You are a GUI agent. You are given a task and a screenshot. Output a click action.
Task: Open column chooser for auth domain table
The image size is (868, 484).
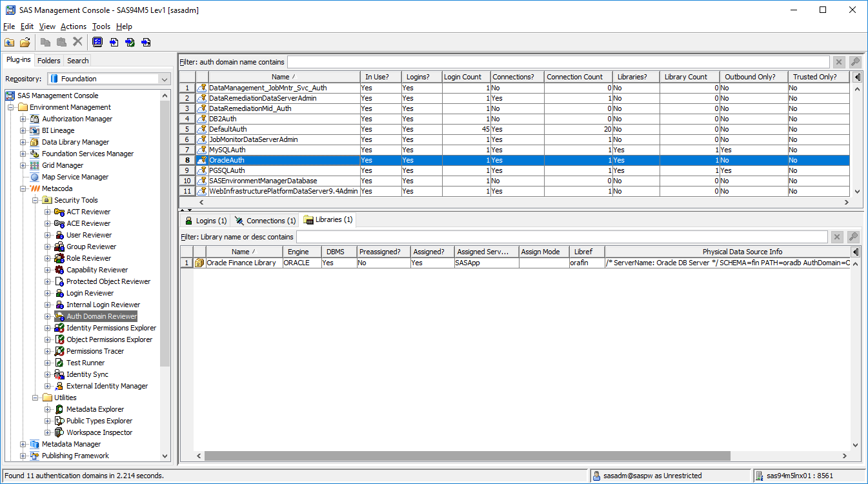pos(857,77)
